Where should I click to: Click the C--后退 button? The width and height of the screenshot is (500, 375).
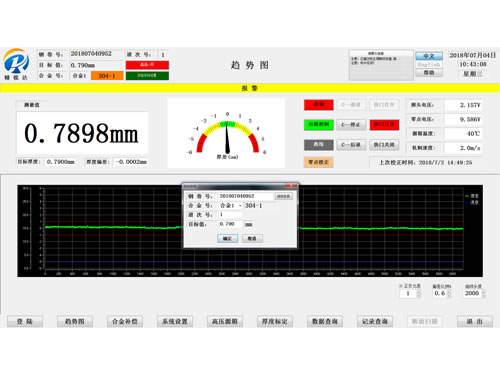click(351, 145)
